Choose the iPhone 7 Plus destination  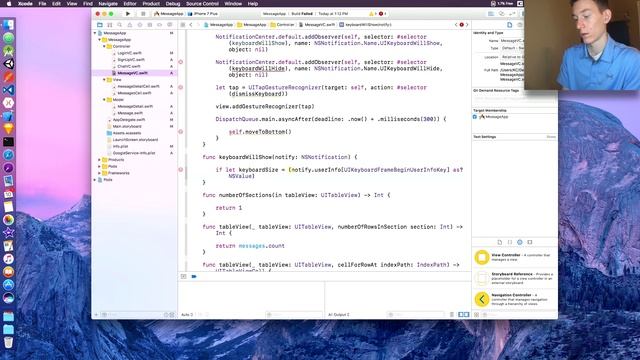click(x=203, y=14)
